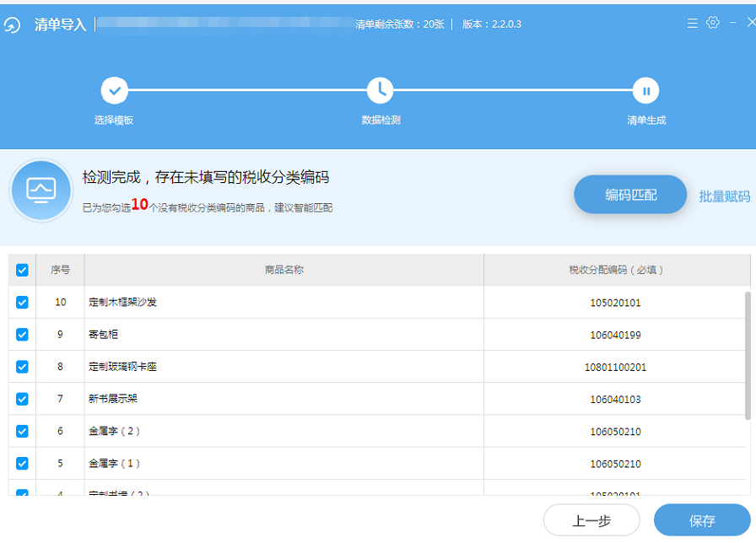
Task: Uncheck the row 10 定制木框架沙发 checkbox
Action: click(x=22, y=302)
